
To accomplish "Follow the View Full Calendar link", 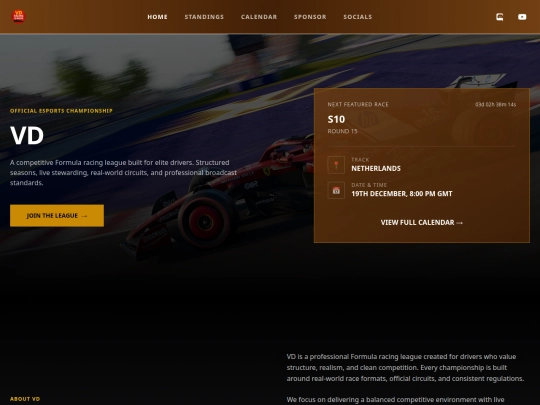I will [422, 222].
